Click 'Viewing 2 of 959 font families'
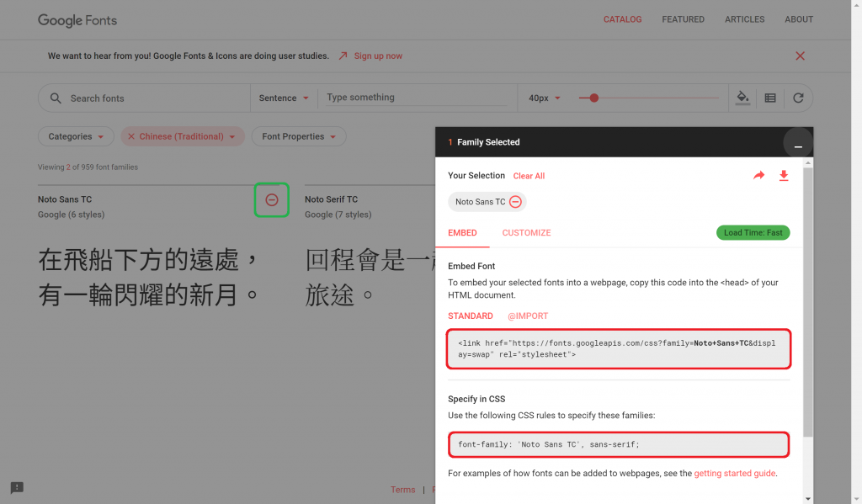The height and width of the screenshot is (504, 862). 88,167
